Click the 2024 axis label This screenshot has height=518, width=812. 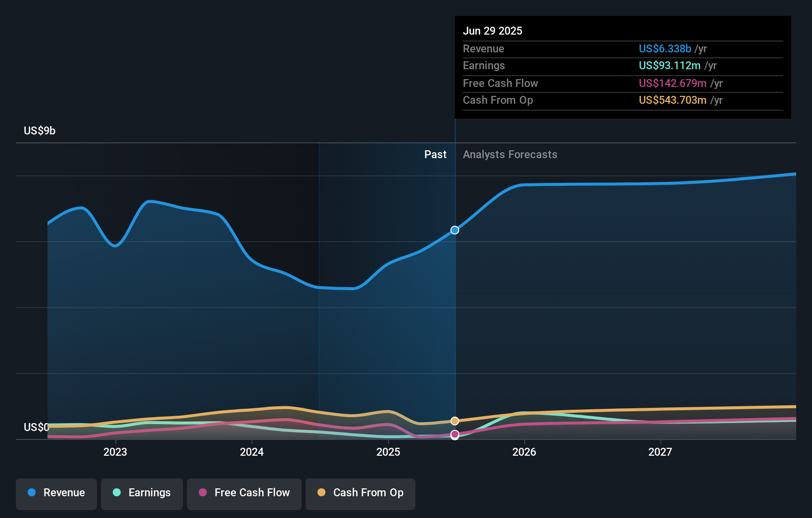coord(252,452)
